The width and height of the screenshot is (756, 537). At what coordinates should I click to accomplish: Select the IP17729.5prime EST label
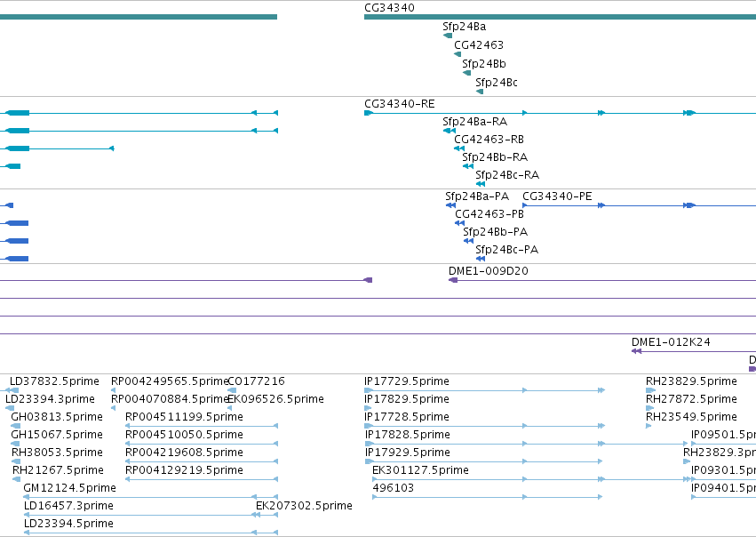(x=407, y=381)
